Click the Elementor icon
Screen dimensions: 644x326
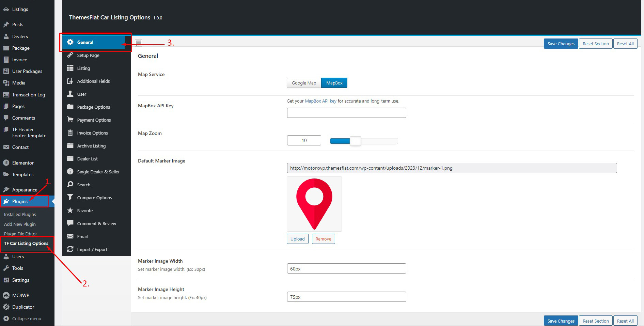(x=6, y=163)
